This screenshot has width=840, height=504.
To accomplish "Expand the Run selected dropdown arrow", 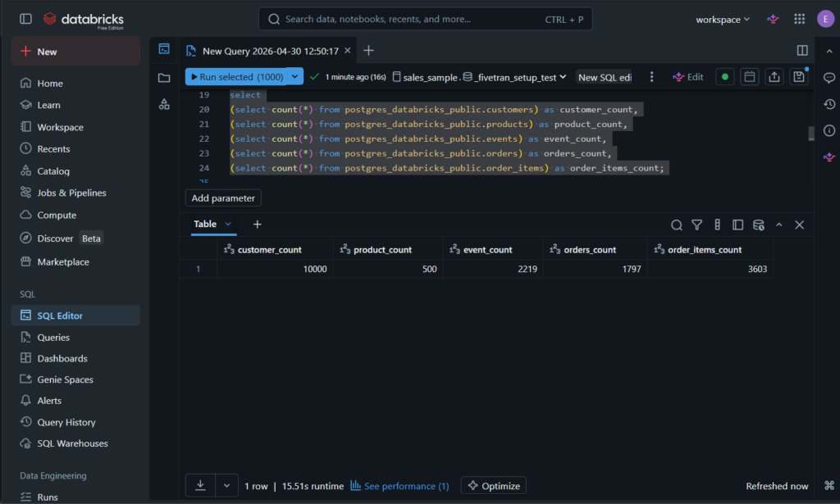I will [x=294, y=76].
